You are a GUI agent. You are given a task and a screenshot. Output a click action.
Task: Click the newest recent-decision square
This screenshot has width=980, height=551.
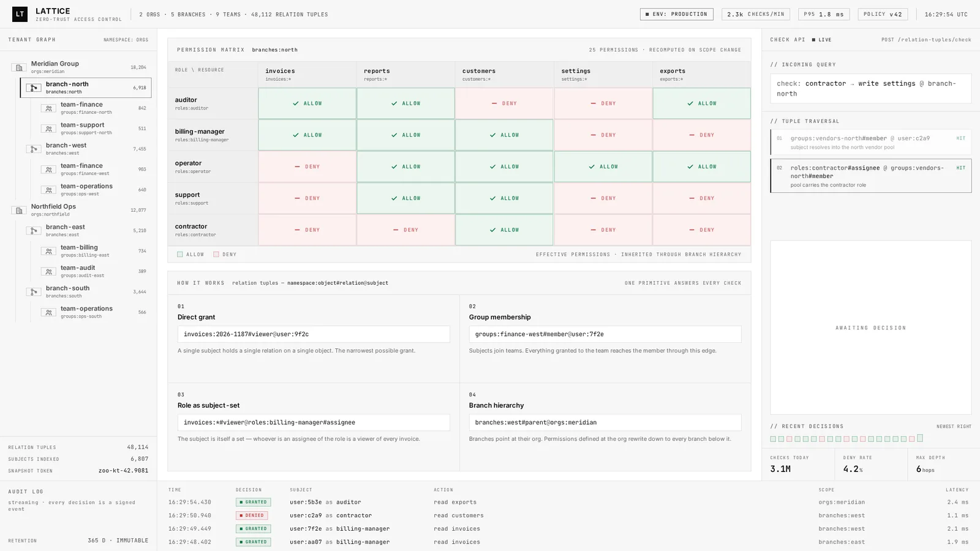920,438
